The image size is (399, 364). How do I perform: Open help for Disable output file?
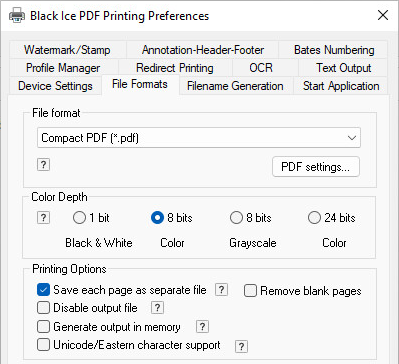click(157, 308)
